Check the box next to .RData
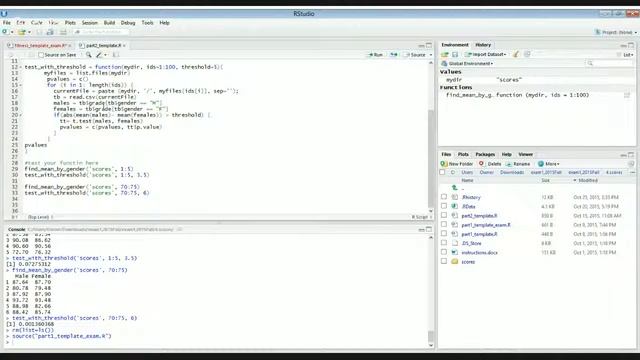The width and height of the screenshot is (640, 360). pos(444,206)
